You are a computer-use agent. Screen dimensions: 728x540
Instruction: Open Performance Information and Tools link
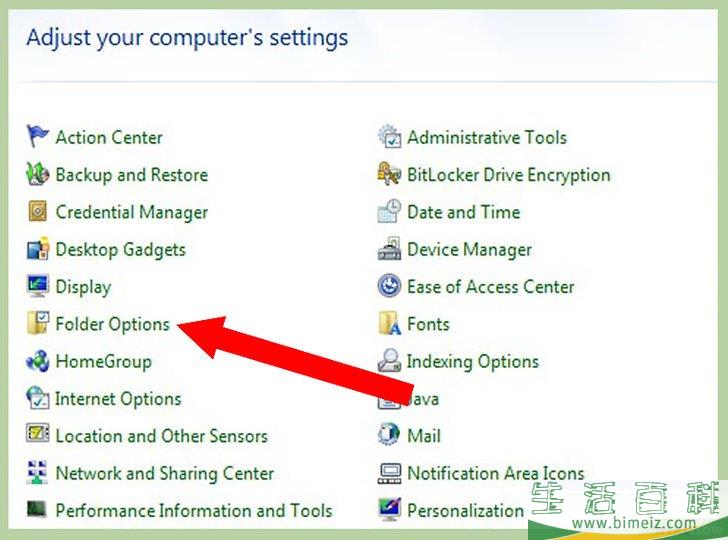click(x=194, y=510)
